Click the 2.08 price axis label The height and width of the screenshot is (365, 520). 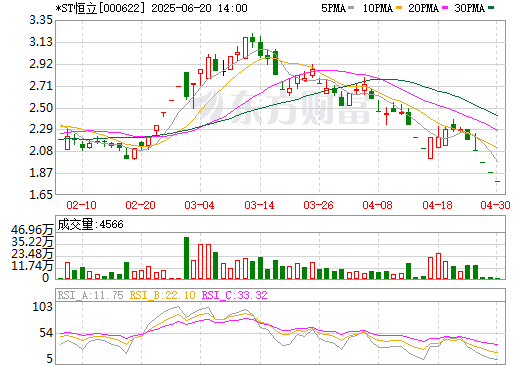click(x=41, y=151)
